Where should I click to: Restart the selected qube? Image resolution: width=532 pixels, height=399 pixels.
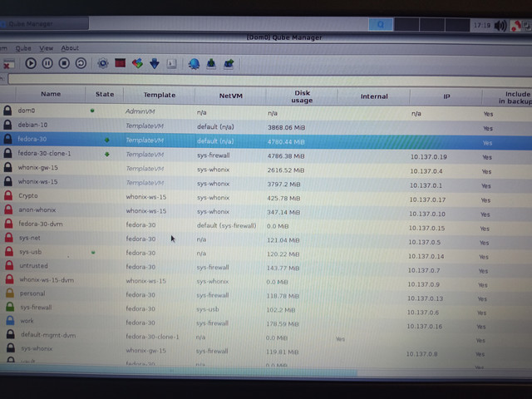click(81, 63)
